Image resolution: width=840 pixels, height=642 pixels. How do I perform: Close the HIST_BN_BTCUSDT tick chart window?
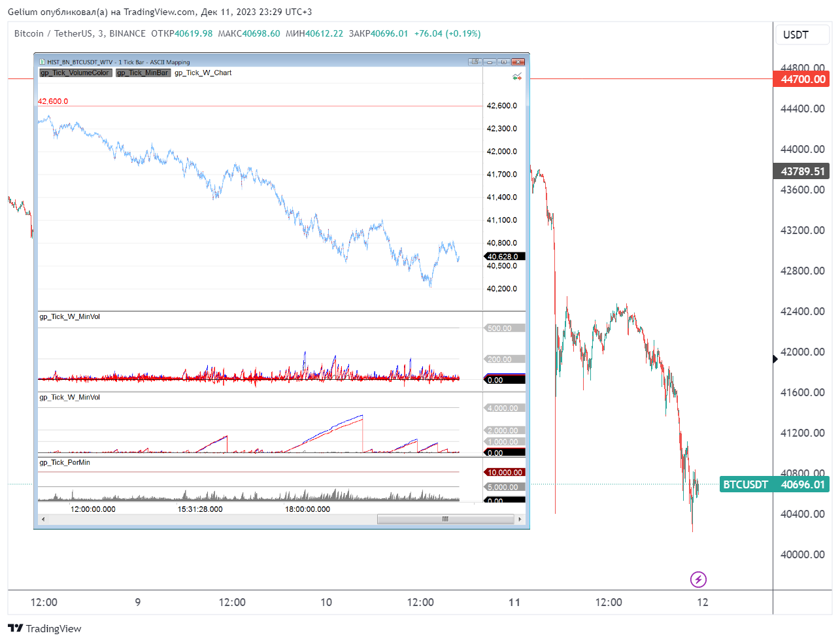[518, 62]
